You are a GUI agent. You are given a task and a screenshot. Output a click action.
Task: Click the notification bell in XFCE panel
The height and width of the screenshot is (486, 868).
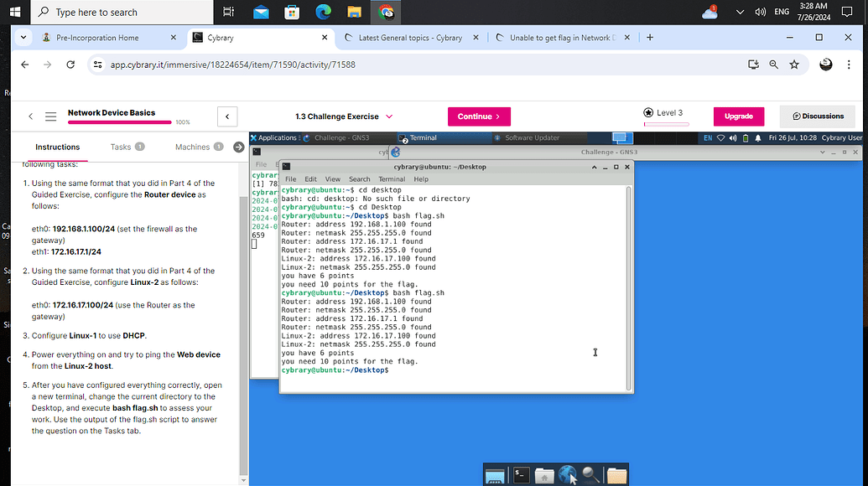tap(758, 137)
